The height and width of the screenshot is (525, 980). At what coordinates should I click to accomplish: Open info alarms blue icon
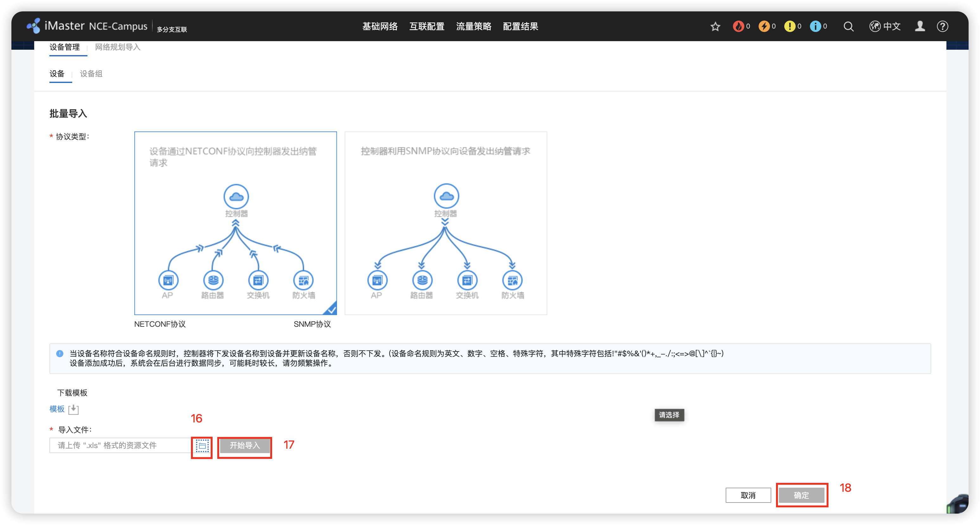click(x=815, y=26)
